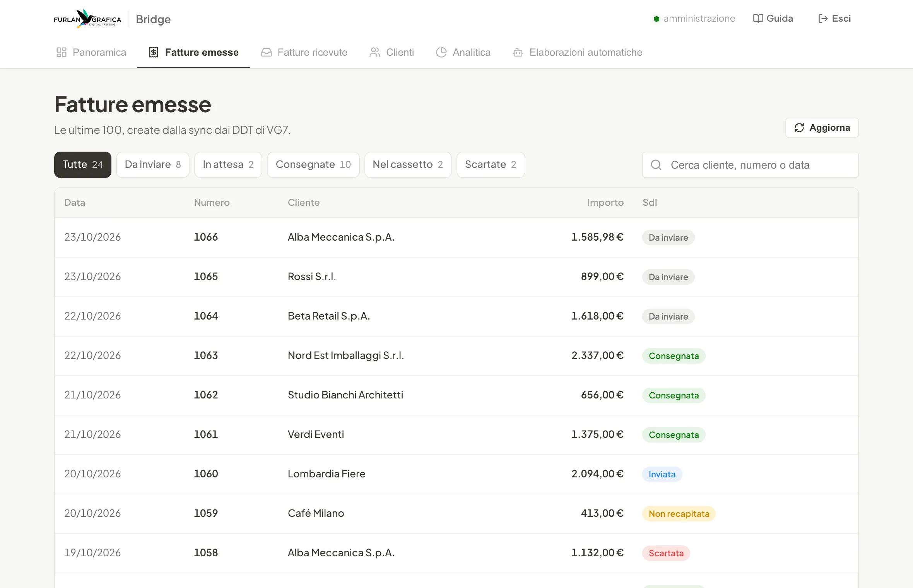Click the amministrazione user label

point(699,19)
